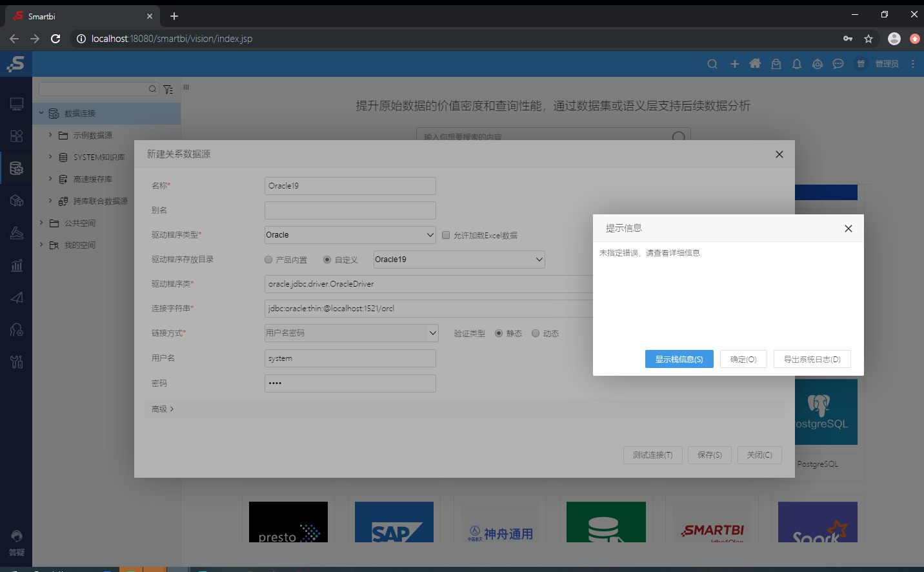Screen dimensions: 924x572
Task: Click 关闭(C) button
Action: click(759, 455)
